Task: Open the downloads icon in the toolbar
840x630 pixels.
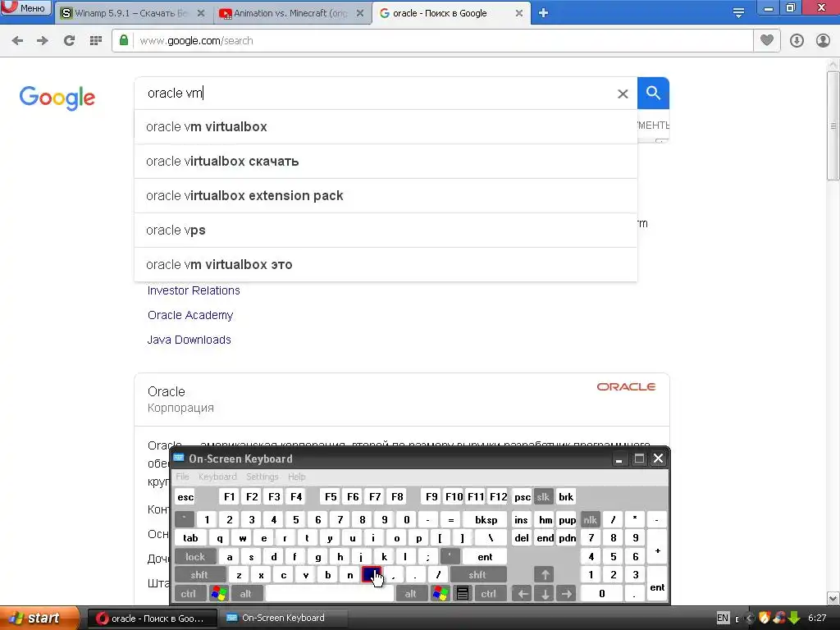Action: click(x=797, y=41)
